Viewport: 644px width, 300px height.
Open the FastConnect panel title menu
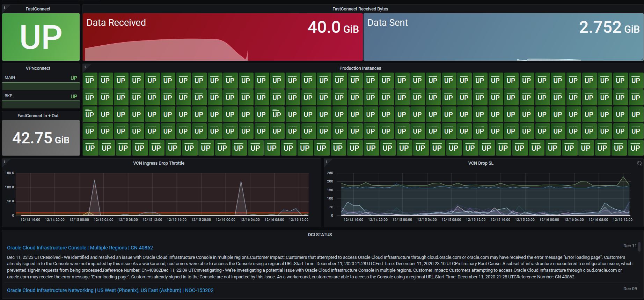coord(38,9)
